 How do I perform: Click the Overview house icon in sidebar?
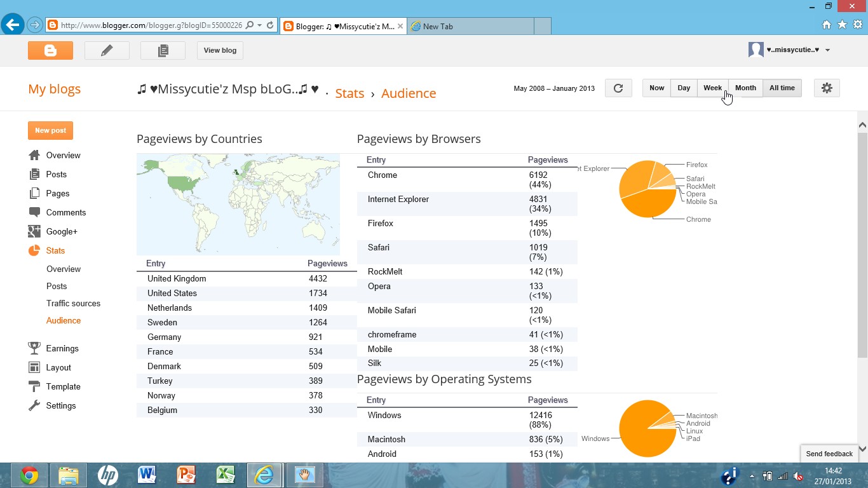pyautogui.click(x=34, y=155)
